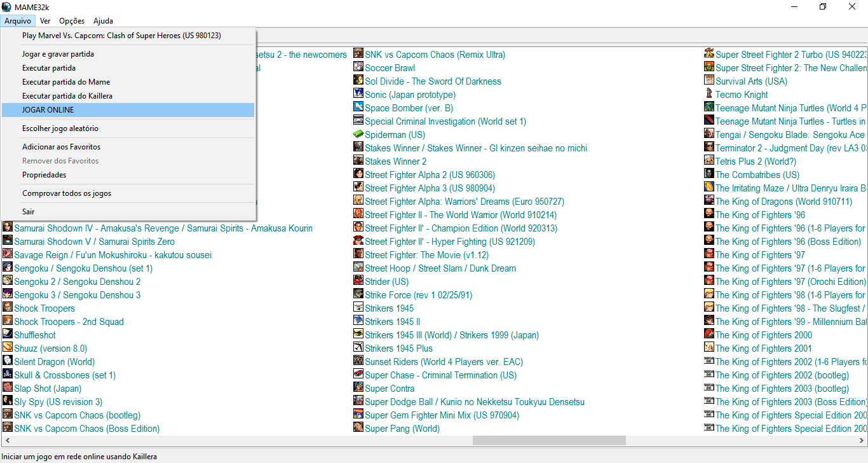Click the icon beside Sol Divide

click(358, 81)
